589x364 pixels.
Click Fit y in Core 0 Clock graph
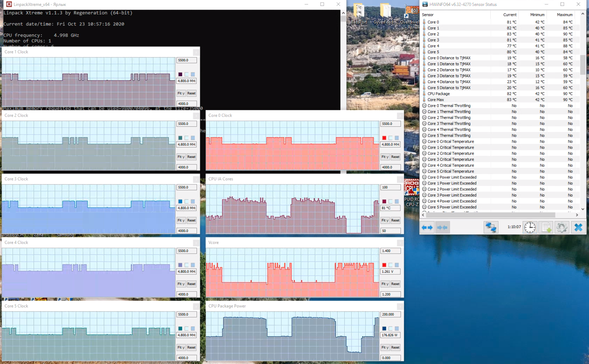tap(385, 157)
